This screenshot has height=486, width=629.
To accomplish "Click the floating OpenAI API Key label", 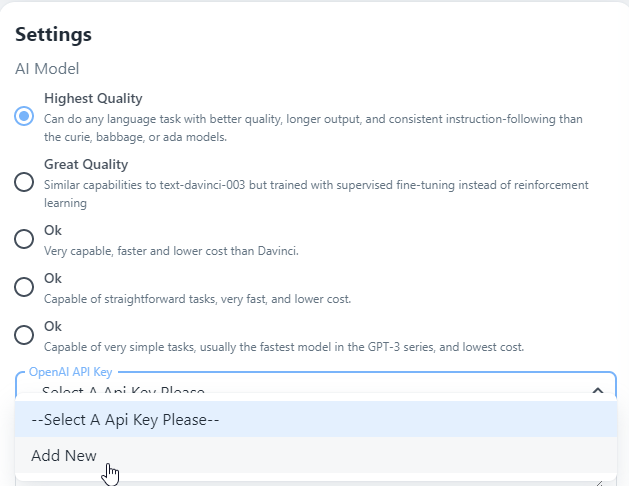I will click(x=70, y=371).
